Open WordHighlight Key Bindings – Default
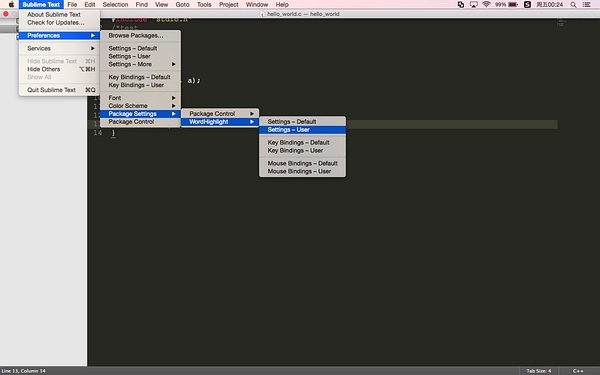The height and width of the screenshot is (375, 600). [302, 142]
